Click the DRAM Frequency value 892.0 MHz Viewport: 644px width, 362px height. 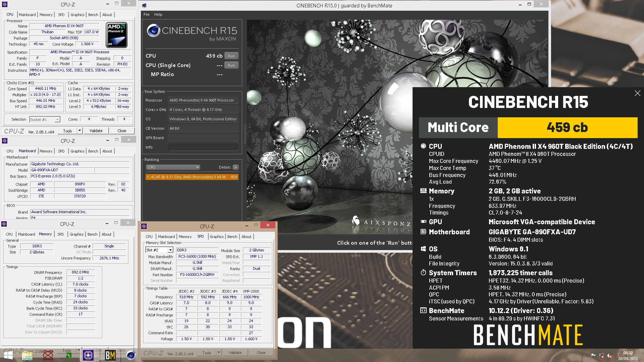80,272
